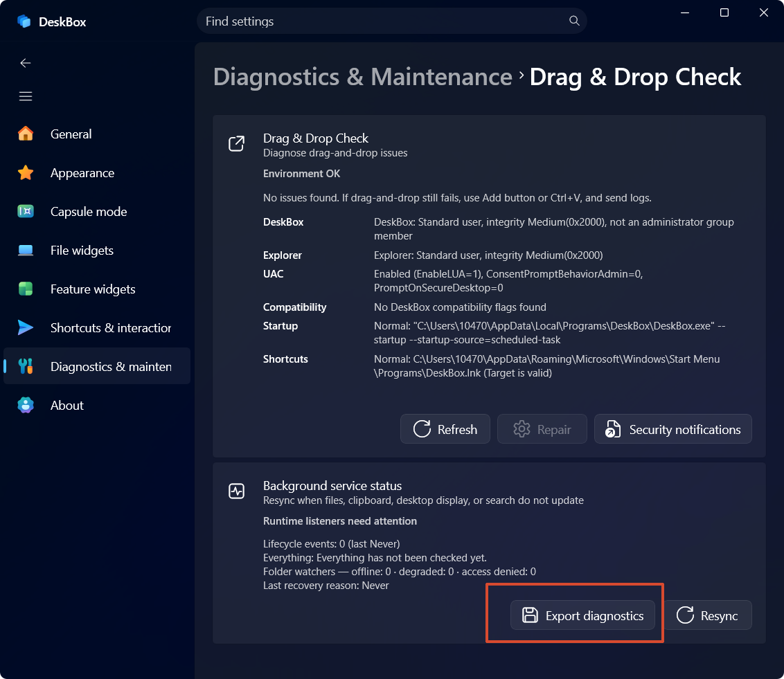Switch to Capsule mode page
Image resolution: width=784 pixels, height=679 pixels.
tap(96, 211)
